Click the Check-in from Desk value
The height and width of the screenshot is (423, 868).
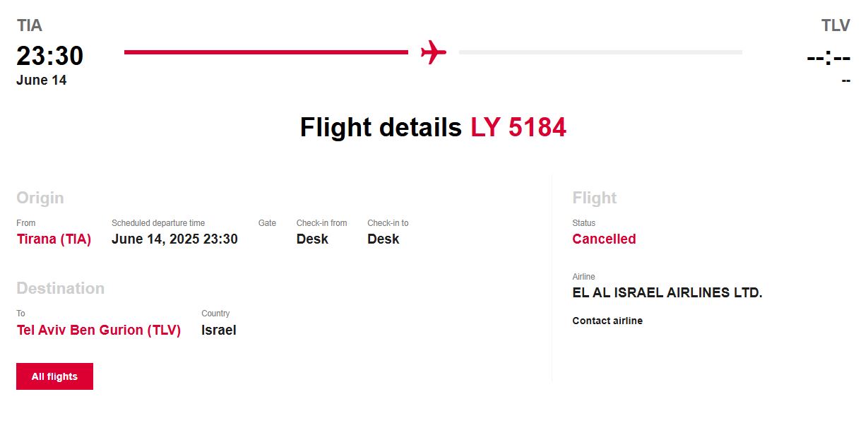(x=312, y=239)
